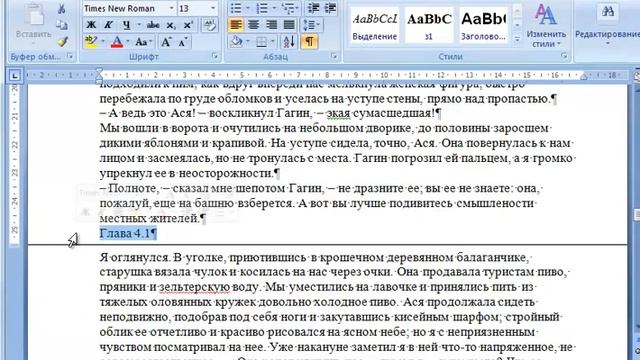Open underline style dropdown arrow
This screenshot has width=640, height=360.
tap(139, 25)
